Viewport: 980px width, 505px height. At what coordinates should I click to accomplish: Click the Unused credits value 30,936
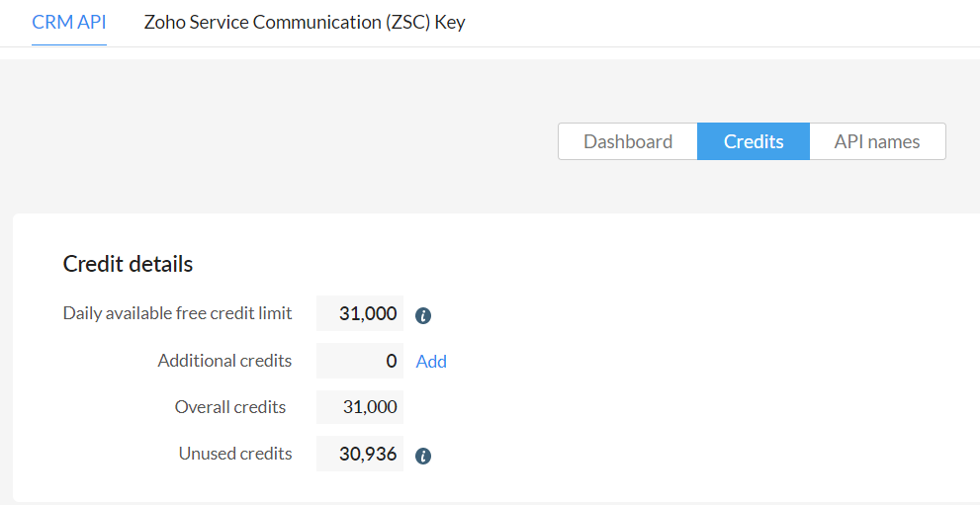360,454
